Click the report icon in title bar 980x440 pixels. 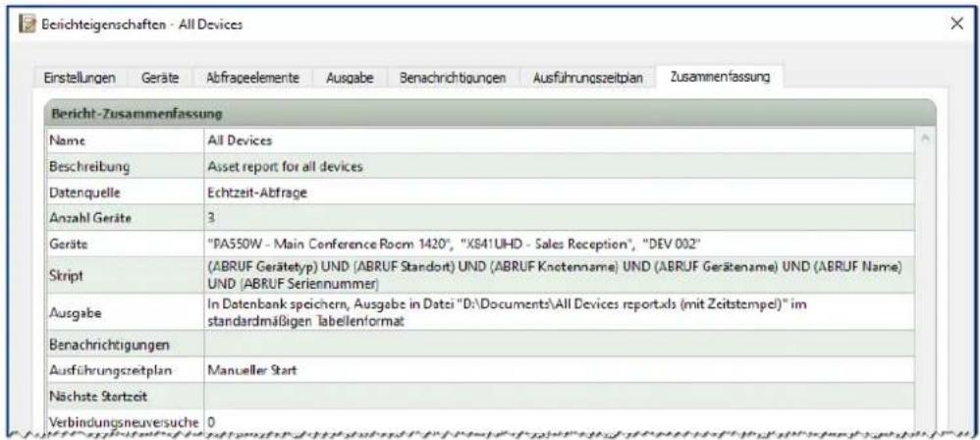click(26, 25)
